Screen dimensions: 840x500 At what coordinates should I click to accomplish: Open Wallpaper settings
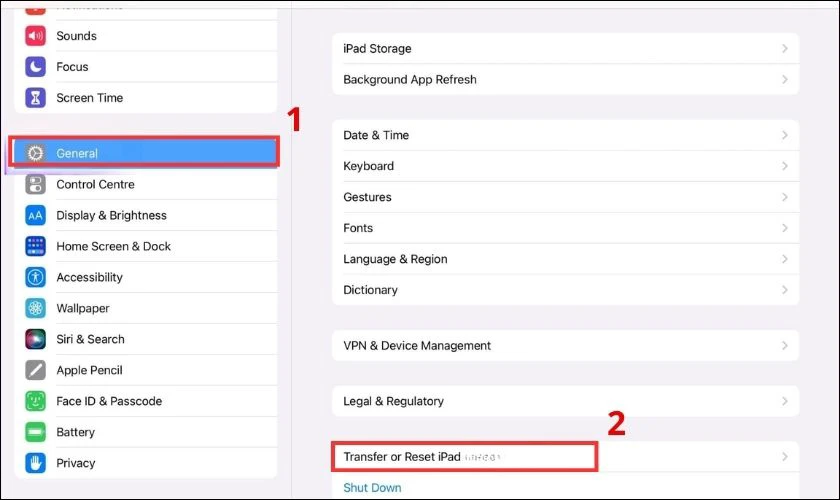coord(146,309)
